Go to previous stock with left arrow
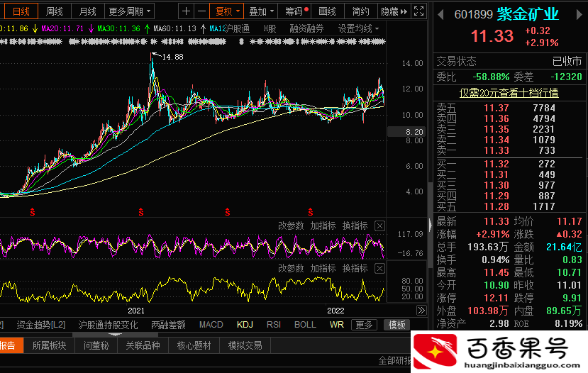 (440, 15)
